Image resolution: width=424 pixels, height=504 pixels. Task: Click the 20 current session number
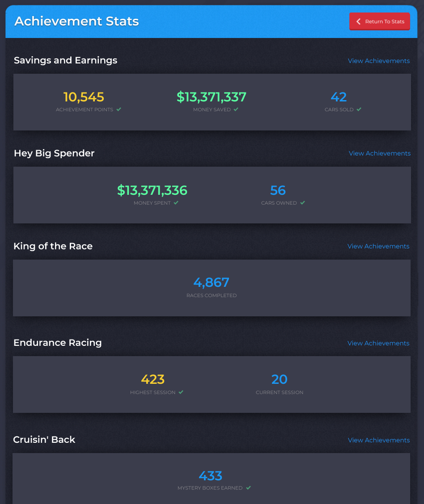(x=279, y=380)
